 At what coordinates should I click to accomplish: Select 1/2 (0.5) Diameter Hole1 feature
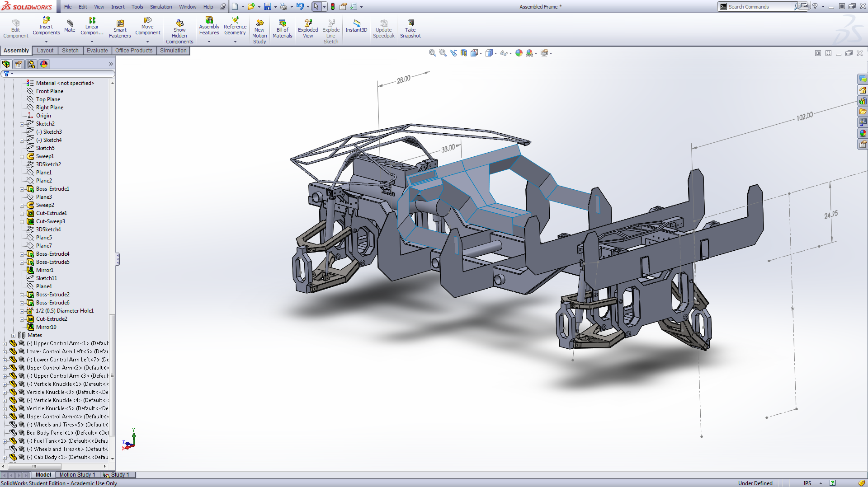click(x=64, y=311)
